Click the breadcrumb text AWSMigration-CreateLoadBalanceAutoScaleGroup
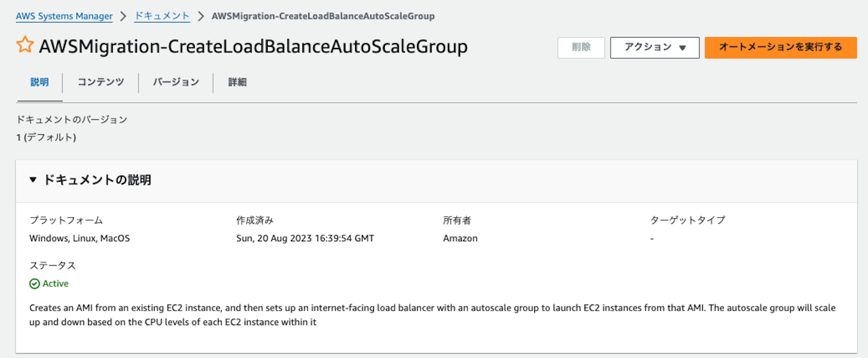The height and width of the screenshot is (358, 868). (323, 16)
